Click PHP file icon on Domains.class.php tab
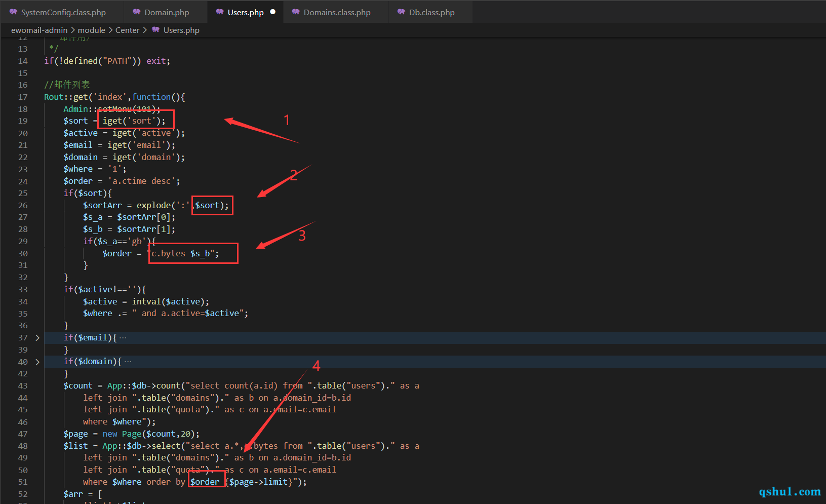 click(295, 12)
